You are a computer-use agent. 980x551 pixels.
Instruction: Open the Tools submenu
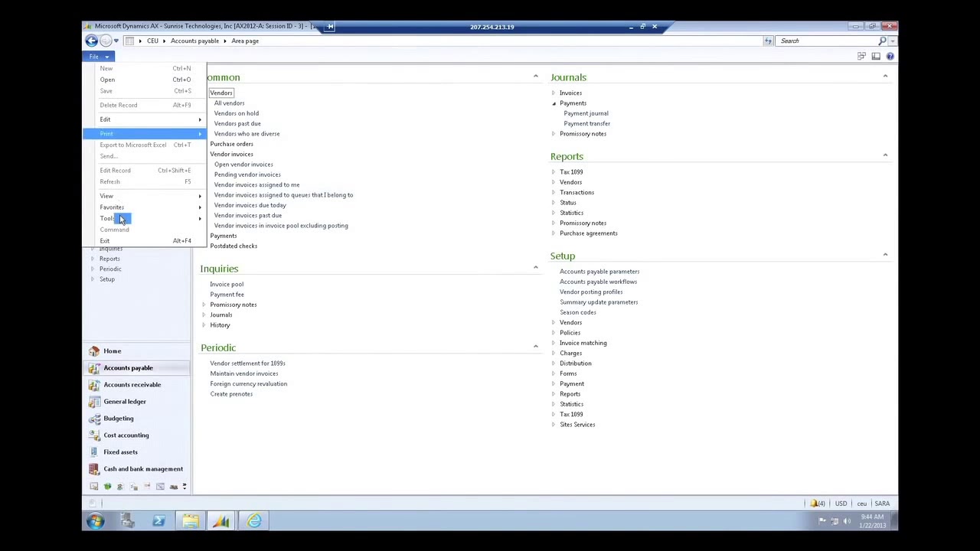145,219
